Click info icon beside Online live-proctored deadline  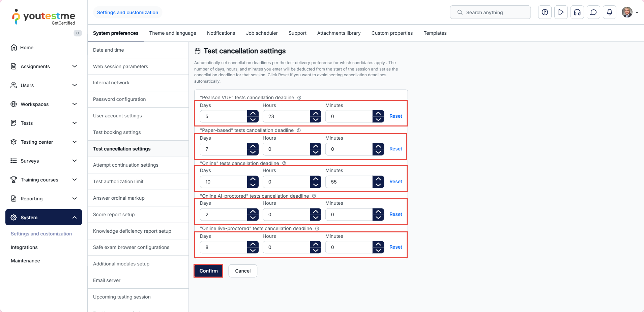tap(317, 229)
